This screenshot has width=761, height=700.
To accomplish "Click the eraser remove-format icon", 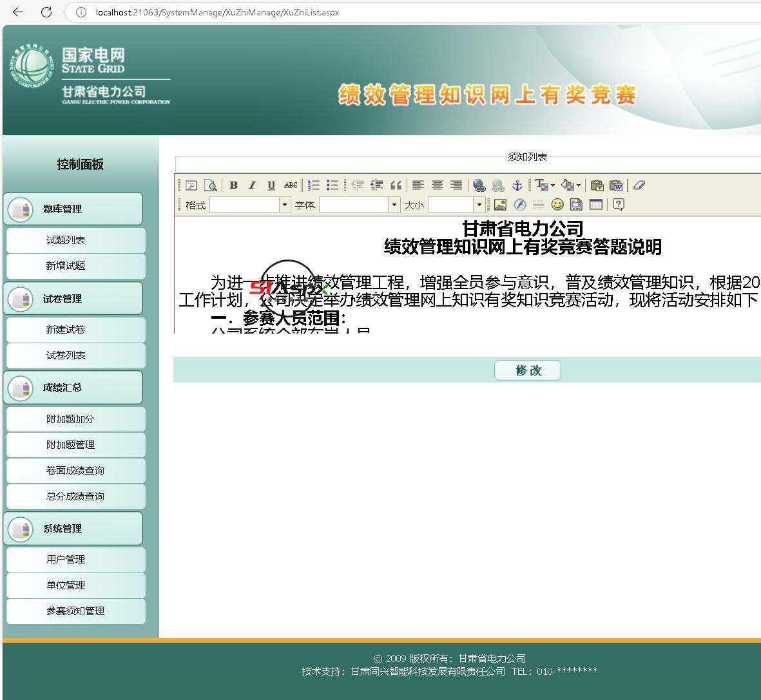I will [x=639, y=185].
